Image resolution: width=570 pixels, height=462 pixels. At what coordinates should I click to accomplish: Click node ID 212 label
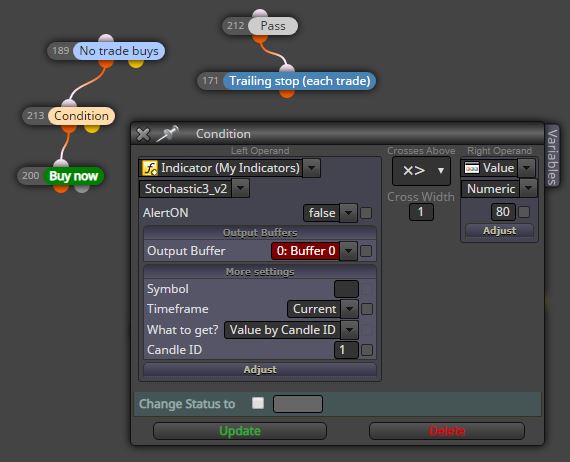pos(236,26)
